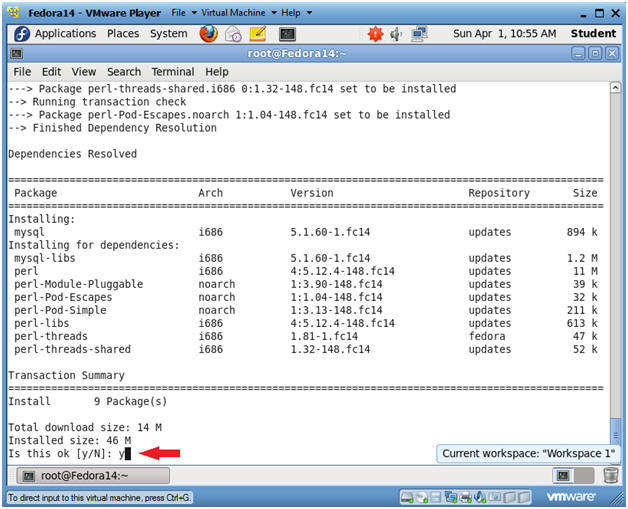Viewport: 628px width, 509px height.
Task: Click the 'perl-libs' package name
Action: coord(42,323)
